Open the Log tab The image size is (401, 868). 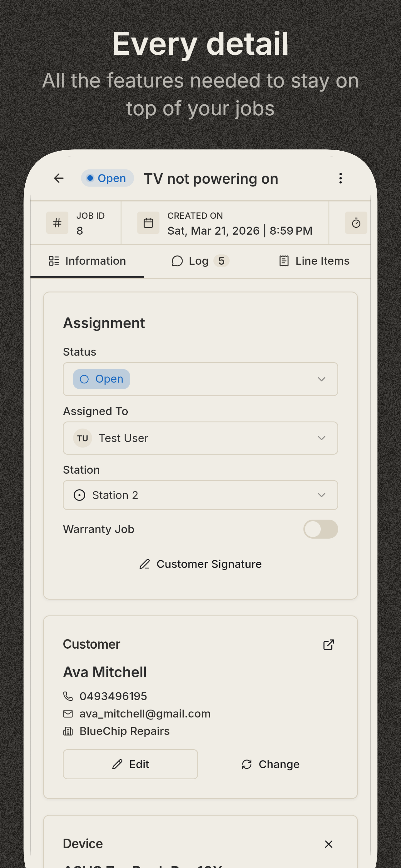[200, 261]
